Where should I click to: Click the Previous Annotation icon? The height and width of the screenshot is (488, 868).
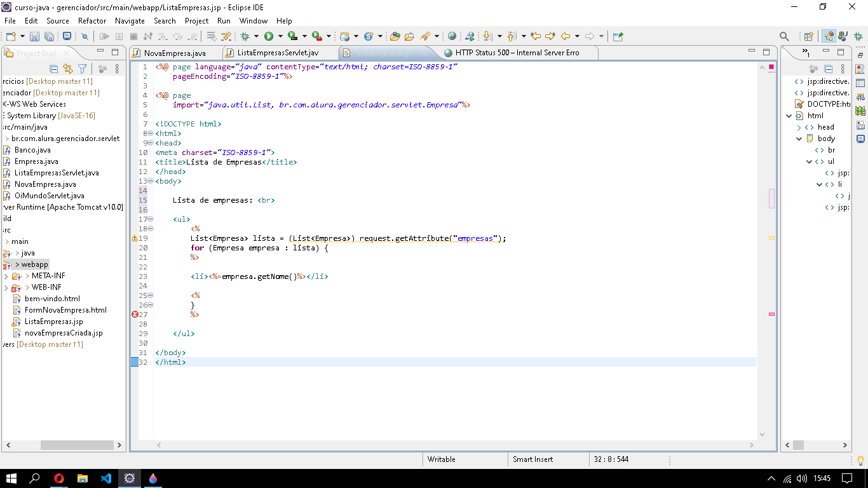[512, 36]
